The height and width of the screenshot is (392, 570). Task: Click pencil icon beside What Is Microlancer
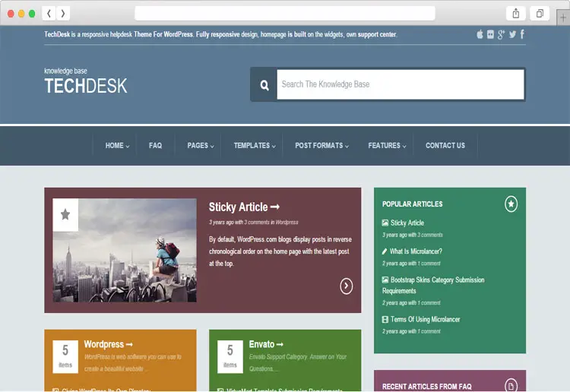click(x=385, y=251)
